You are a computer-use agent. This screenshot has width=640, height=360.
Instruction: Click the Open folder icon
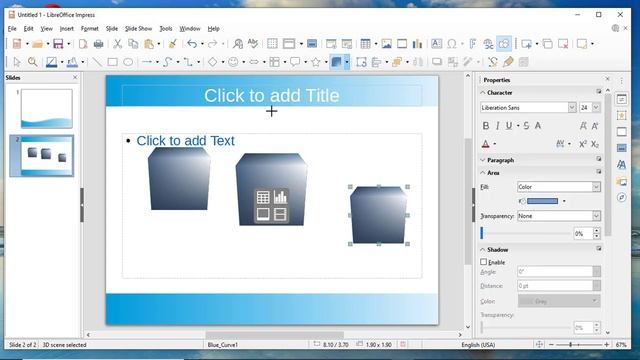tap(37, 44)
